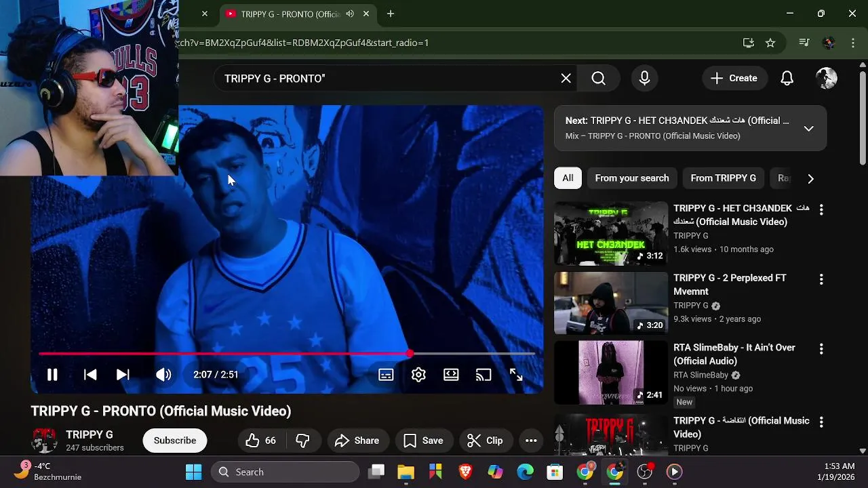
Task: Launch Brave browser from taskbar
Action: [x=465, y=472]
